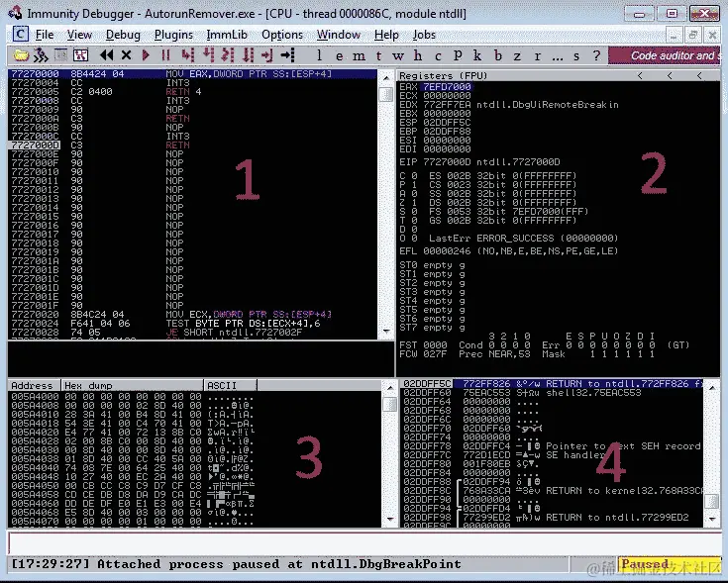This screenshot has width=728, height=583.
Task: Select address 7727000D RETN line
Action: (192, 146)
